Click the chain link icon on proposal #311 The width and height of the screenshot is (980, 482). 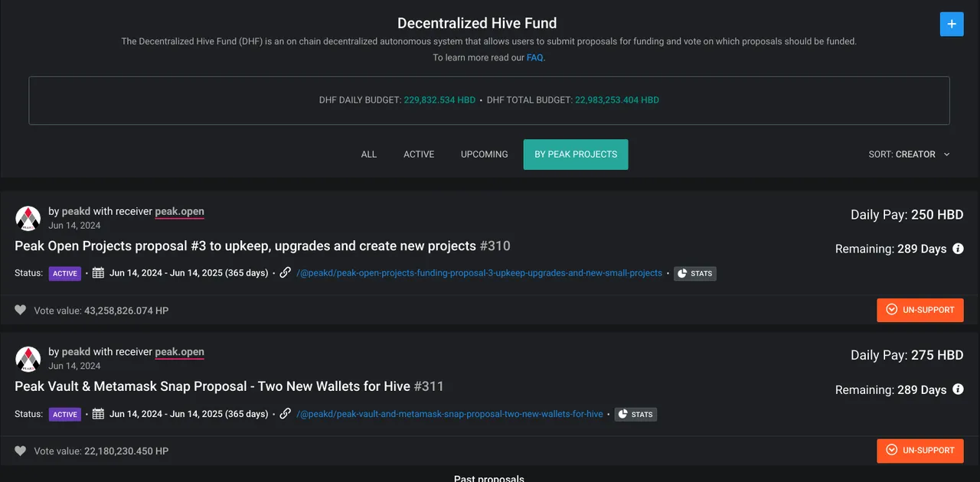[286, 414]
